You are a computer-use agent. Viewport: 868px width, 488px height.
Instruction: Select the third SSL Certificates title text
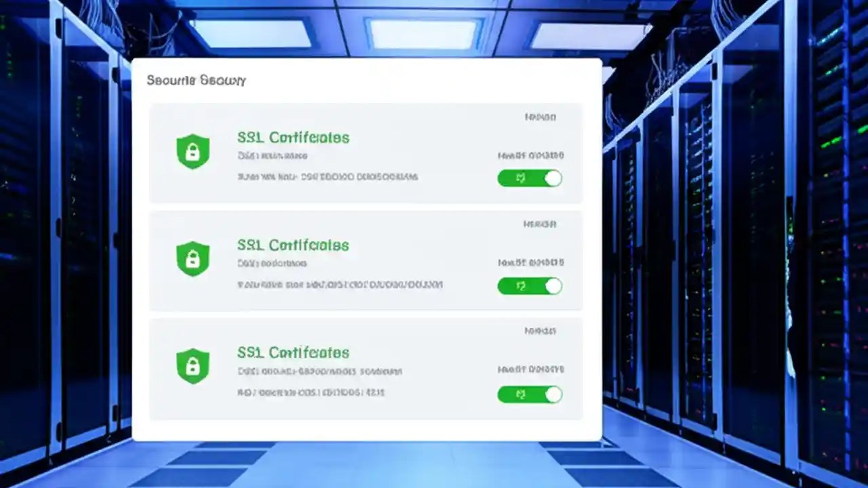point(294,352)
